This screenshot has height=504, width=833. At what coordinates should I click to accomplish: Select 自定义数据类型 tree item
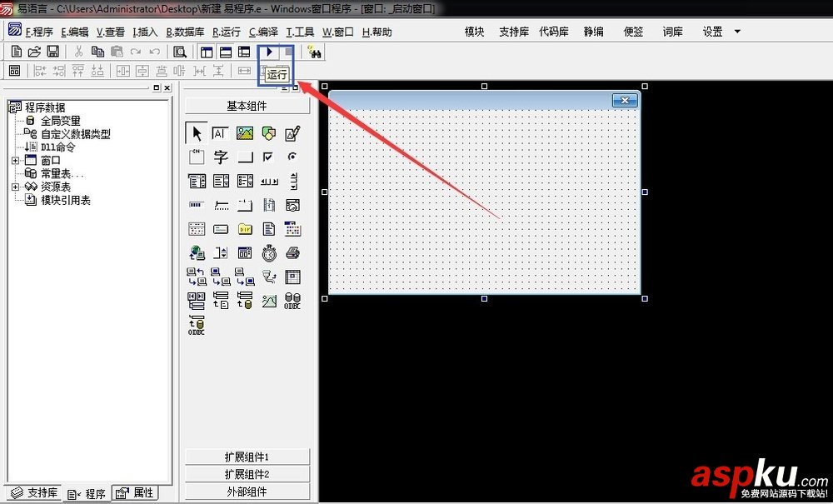tap(76, 134)
